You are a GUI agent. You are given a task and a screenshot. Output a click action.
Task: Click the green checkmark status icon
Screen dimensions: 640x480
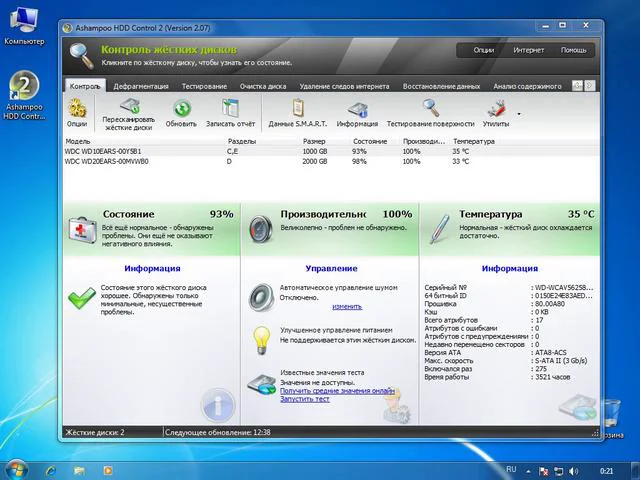[82, 298]
